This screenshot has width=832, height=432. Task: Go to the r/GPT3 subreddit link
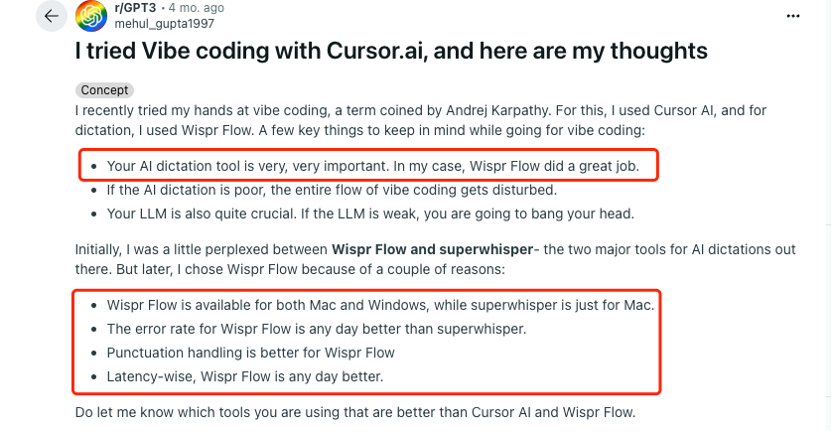click(136, 9)
